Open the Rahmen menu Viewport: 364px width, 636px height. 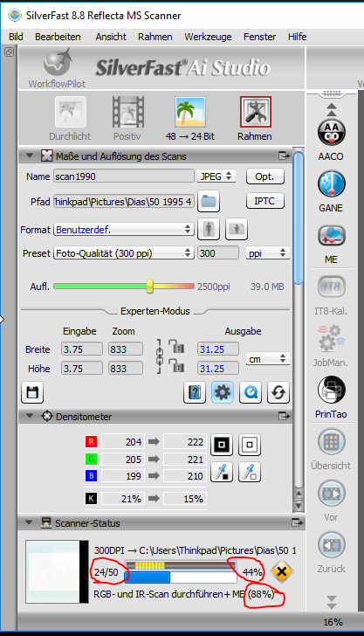click(155, 37)
